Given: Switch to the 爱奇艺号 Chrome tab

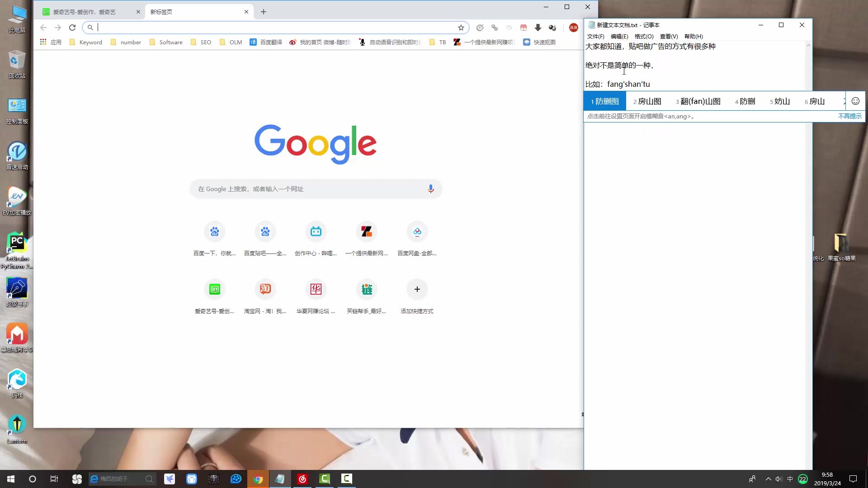Looking at the screenshot, I should (90, 12).
